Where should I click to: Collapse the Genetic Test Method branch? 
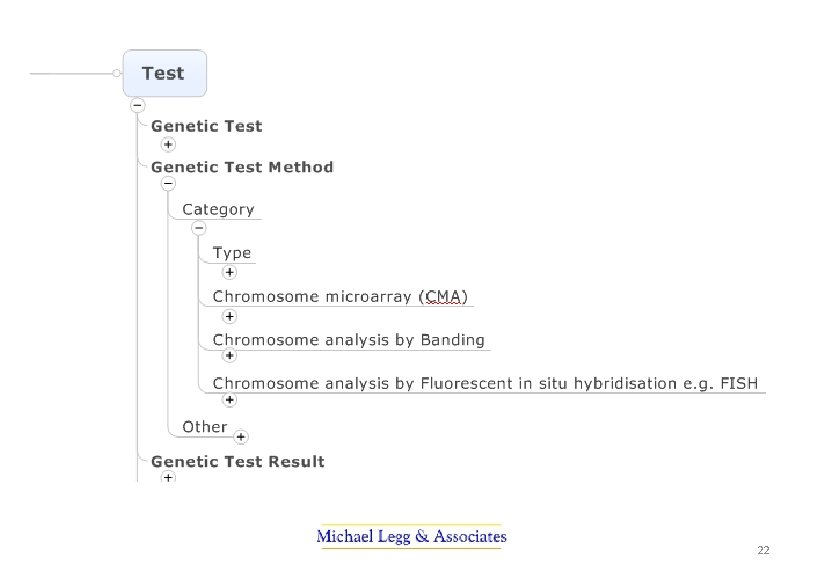pyautogui.click(x=168, y=184)
